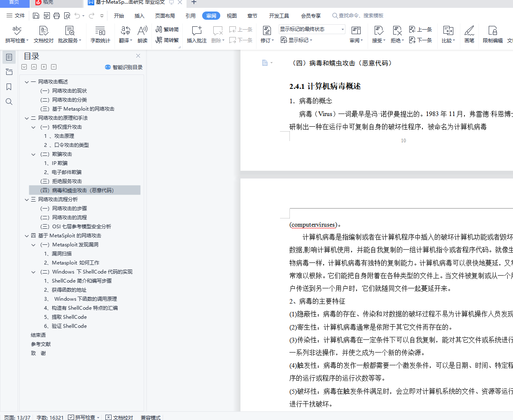Collapse the 一 网络攻击概述 tree node
The height and width of the screenshot is (420, 513).
coord(27,82)
